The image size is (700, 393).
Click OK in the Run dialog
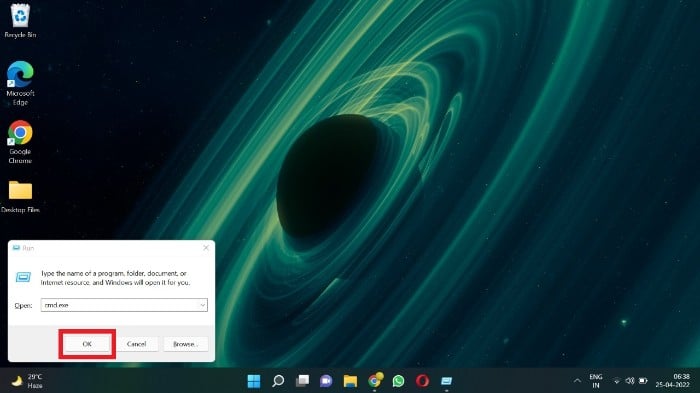coord(87,344)
